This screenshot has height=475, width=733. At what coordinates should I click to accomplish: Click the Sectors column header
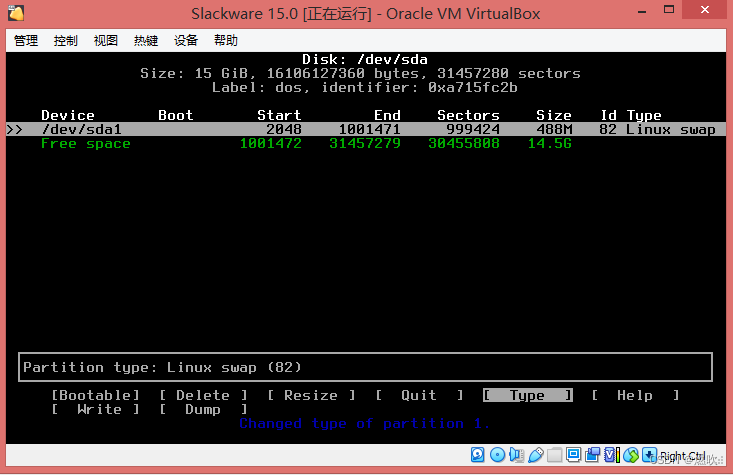click(468, 115)
